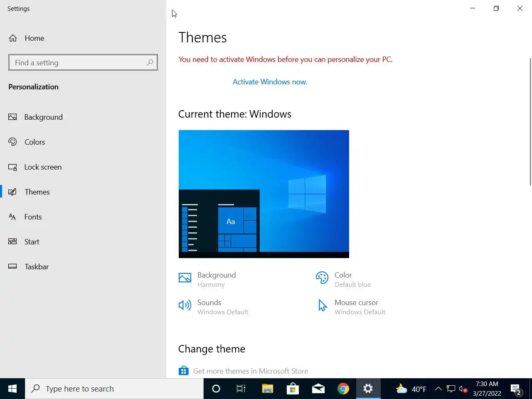The image size is (532, 399).
Task: Click the Background picture icon in sidebar
Action: [12, 117]
